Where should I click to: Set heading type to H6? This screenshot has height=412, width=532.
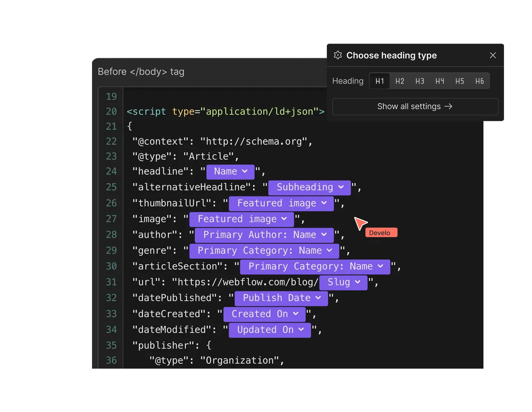pyautogui.click(x=479, y=81)
